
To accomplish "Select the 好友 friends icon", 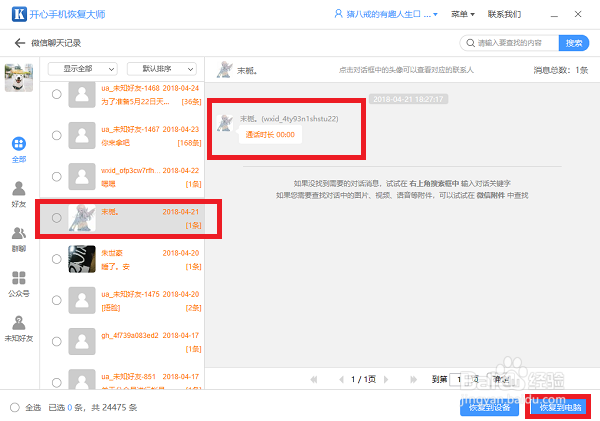I will pyautogui.click(x=19, y=188).
